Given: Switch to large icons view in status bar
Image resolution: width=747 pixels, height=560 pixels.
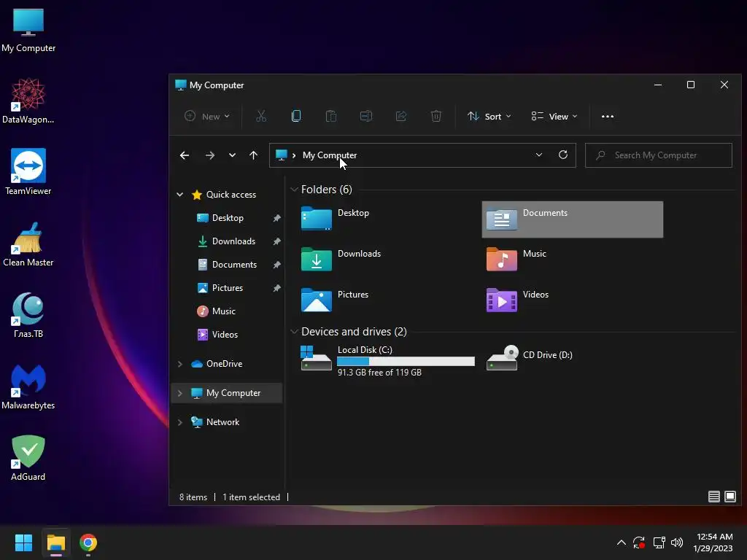Looking at the screenshot, I should 729,497.
